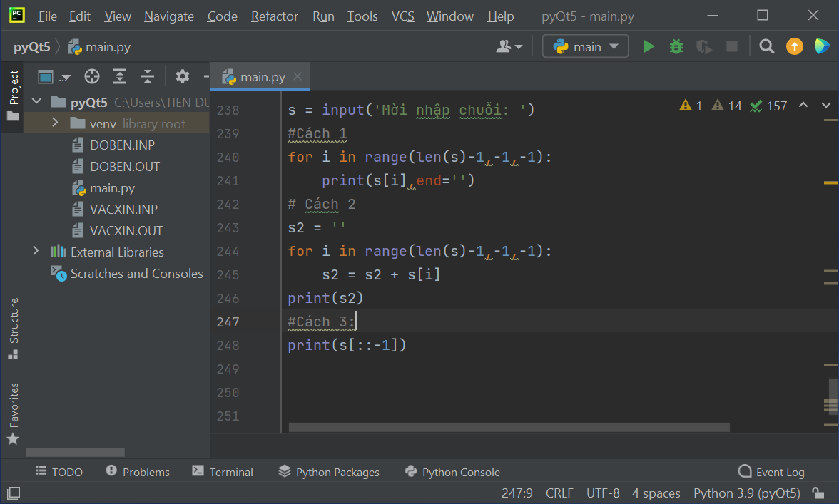Viewport: 839px width, 504px height.
Task: Open the Window menu
Action: (x=450, y=16)
